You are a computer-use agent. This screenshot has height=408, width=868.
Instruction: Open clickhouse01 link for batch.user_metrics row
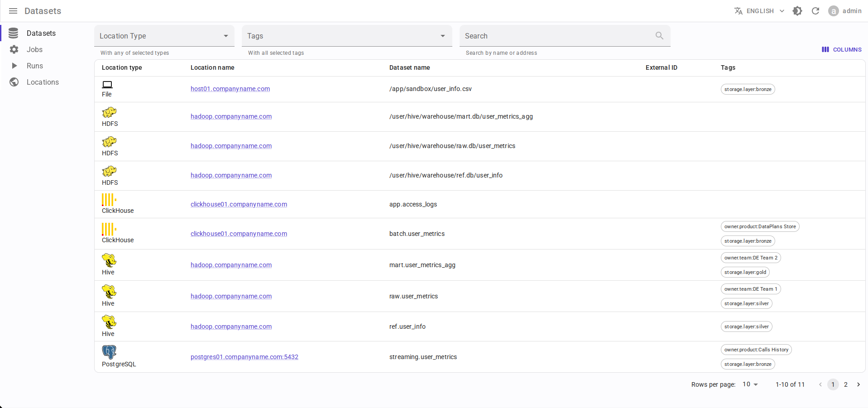pyautogui.click(x=239, y=234)
